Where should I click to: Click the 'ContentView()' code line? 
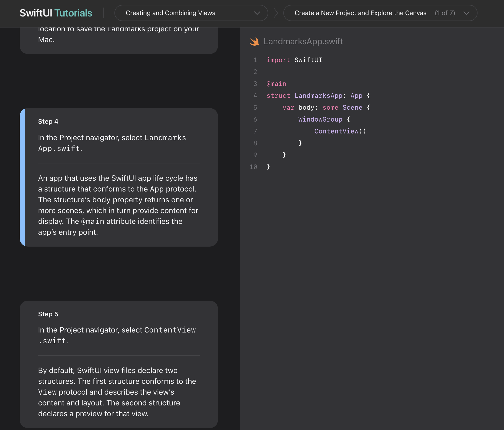[340, 131]
